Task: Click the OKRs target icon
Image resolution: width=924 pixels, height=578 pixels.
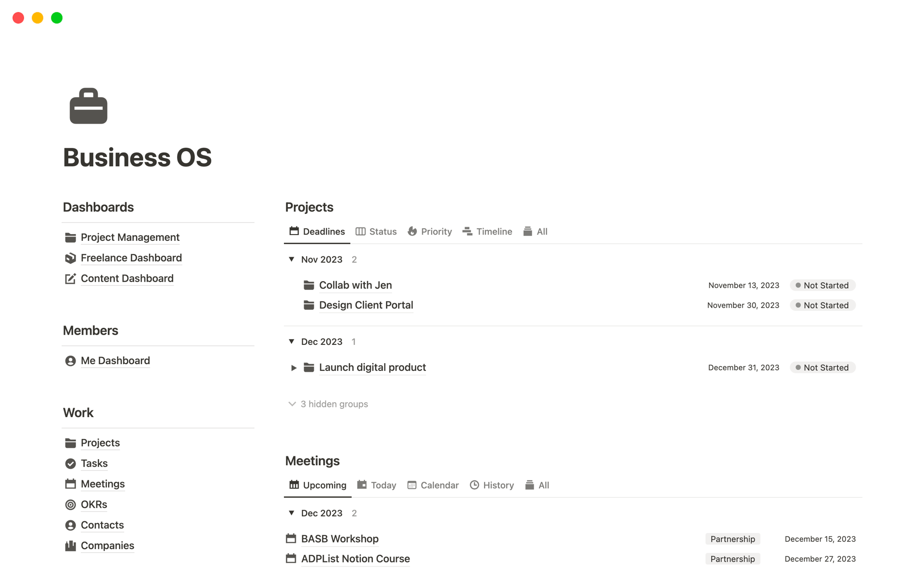Action: click(x=70, y=504)
